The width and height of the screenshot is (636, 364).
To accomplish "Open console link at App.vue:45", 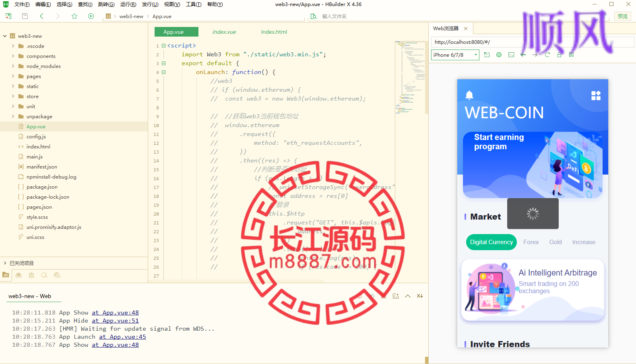I will point(122,337).
